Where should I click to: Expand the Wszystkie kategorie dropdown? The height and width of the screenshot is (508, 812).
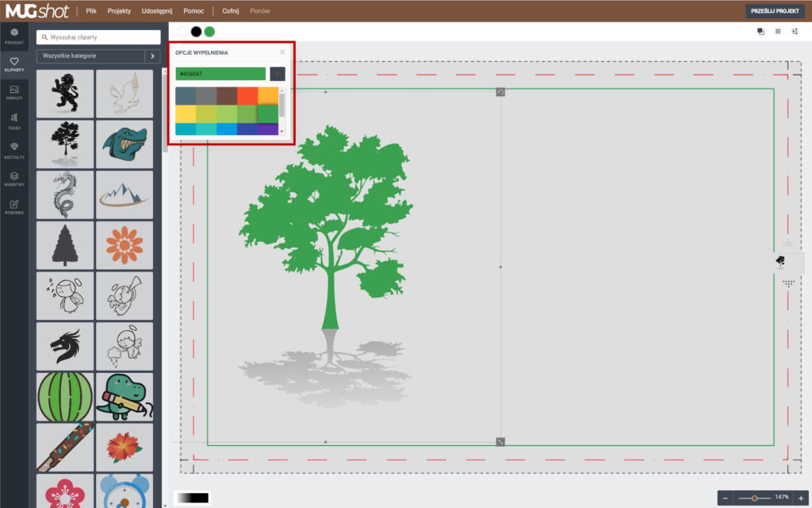(90, 56)
